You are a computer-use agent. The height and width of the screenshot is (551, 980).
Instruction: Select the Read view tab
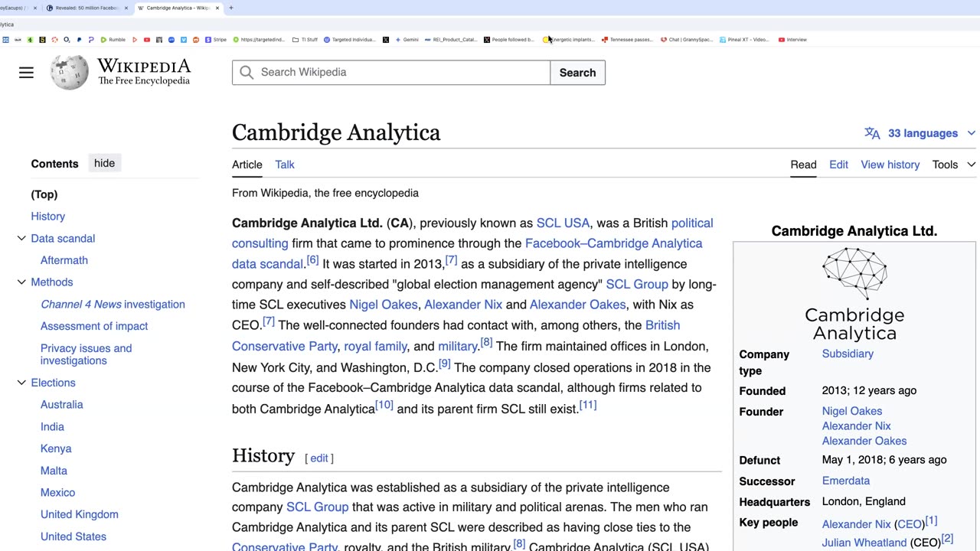803,165
